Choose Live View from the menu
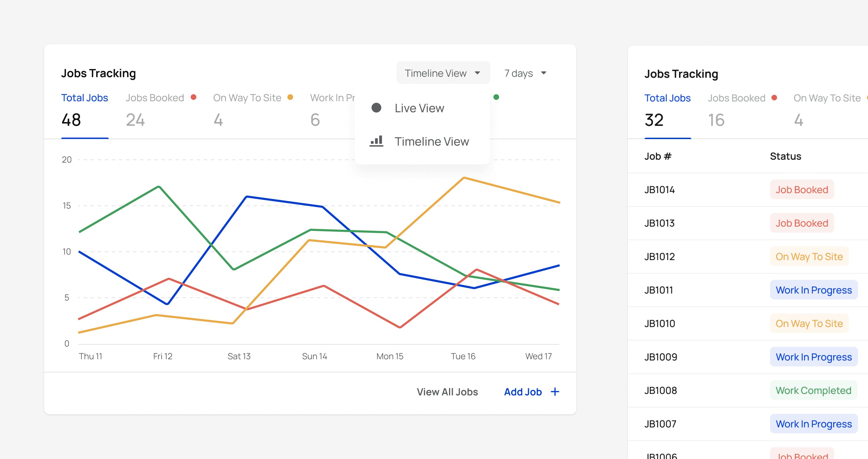 point(419,108)
